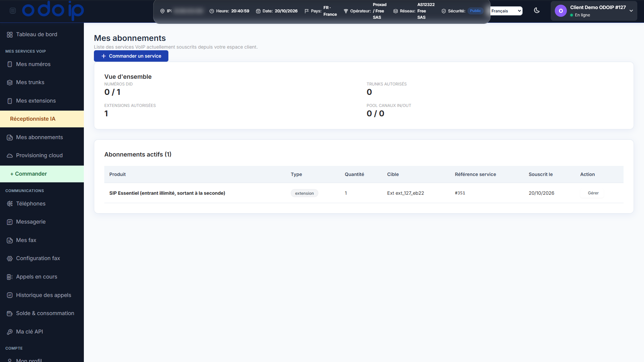Screen dimensions: 644x362
Task: Click the Mes fax icon
Action: click(x=10, y=240)
